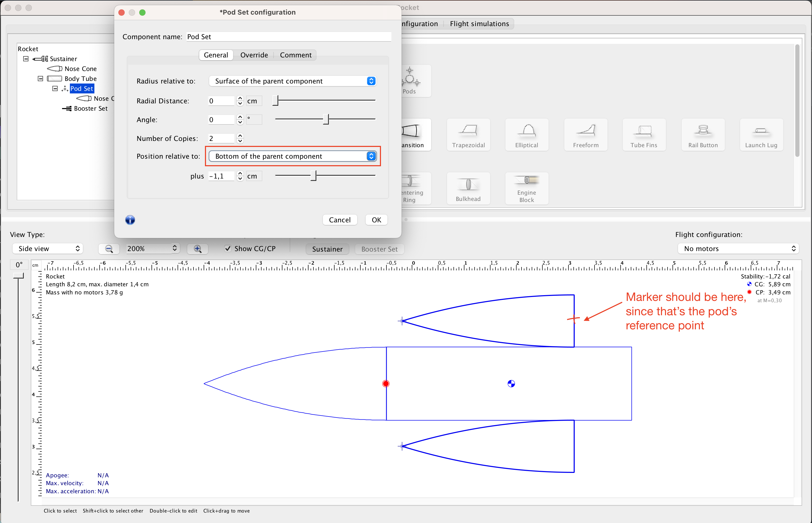Click the Radial Distance slider
This screenshot has width=812, height=523.
[x=325, y=100]
